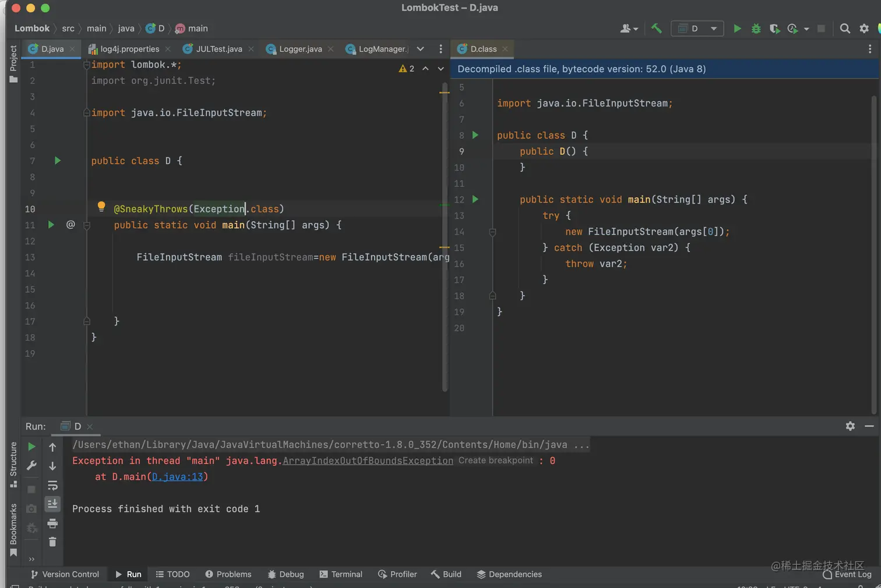Click the run gutter arrow beside class D
This screenshot has width=881, height=588.
(x=57, y=161)
